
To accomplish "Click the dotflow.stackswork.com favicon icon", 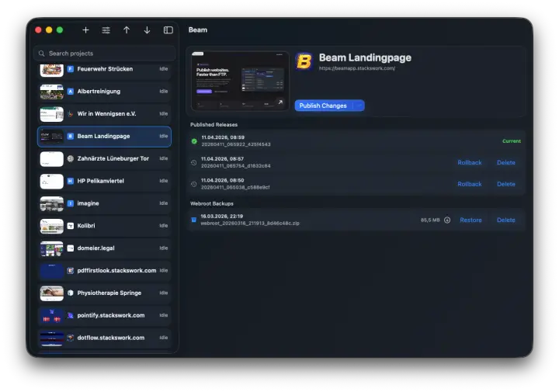I will pos(71,338).
